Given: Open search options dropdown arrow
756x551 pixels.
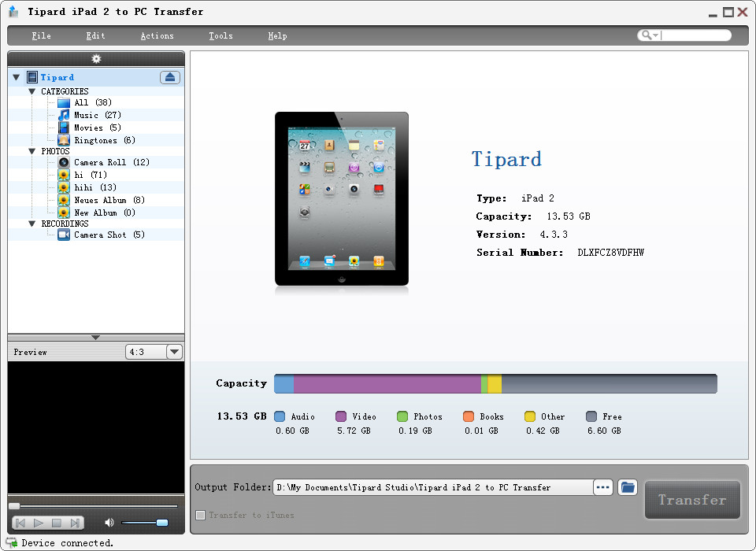Looking at the screenshot, I should [x=656, y=35].
